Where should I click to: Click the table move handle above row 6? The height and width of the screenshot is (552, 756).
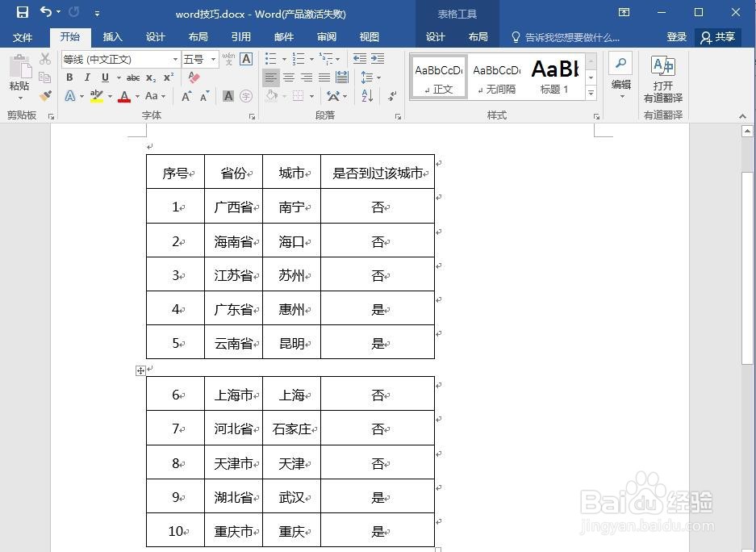tap(140, 370)
